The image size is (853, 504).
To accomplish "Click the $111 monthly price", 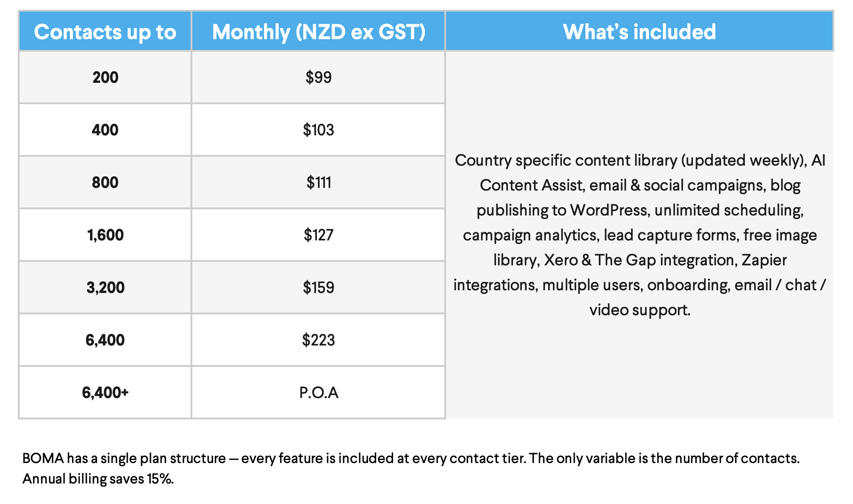I will 319,183.
